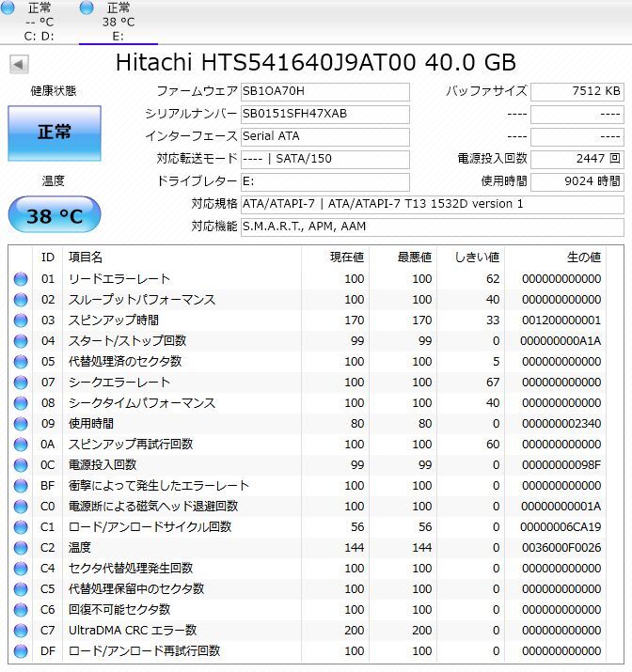The height and width of the screenshot is (672, 632).
Task: Select raw value 0036000F0026
Action: 561,548
